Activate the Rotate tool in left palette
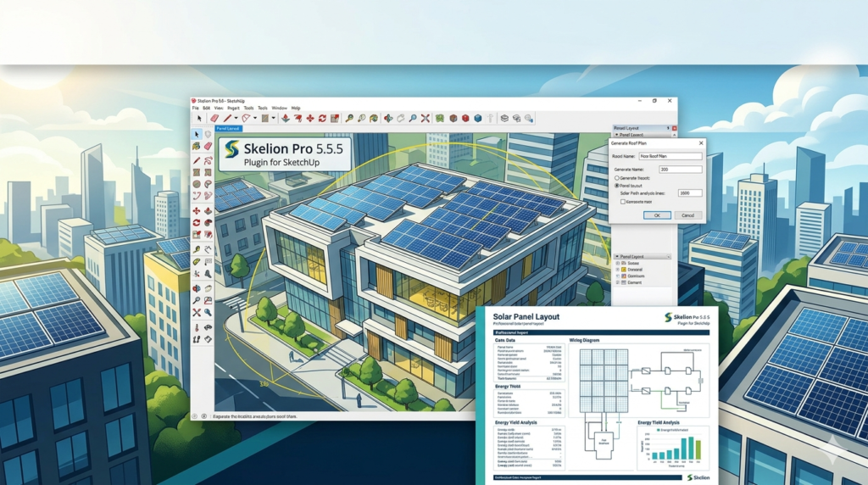The height and width of the screenshot is (485, 868). 197,222
